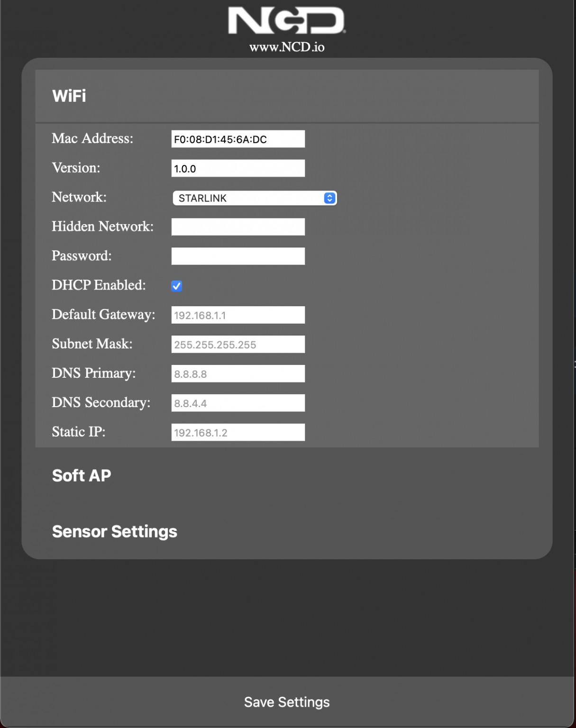Select the Subnet Mask input
Image resolution: width=576 pixels, height=728 pixels.
click(238, 344)
